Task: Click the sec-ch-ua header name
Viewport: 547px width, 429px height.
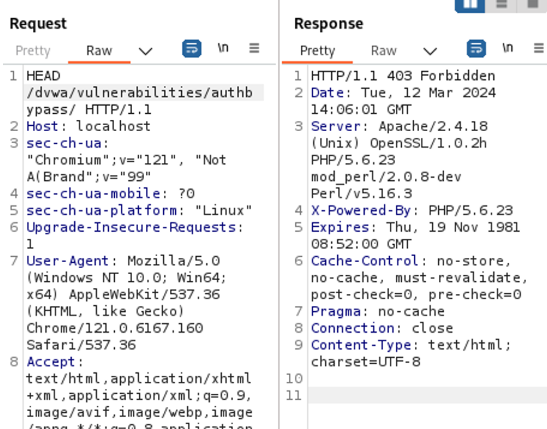Action: pyautogui.click(x=64, y=143)
